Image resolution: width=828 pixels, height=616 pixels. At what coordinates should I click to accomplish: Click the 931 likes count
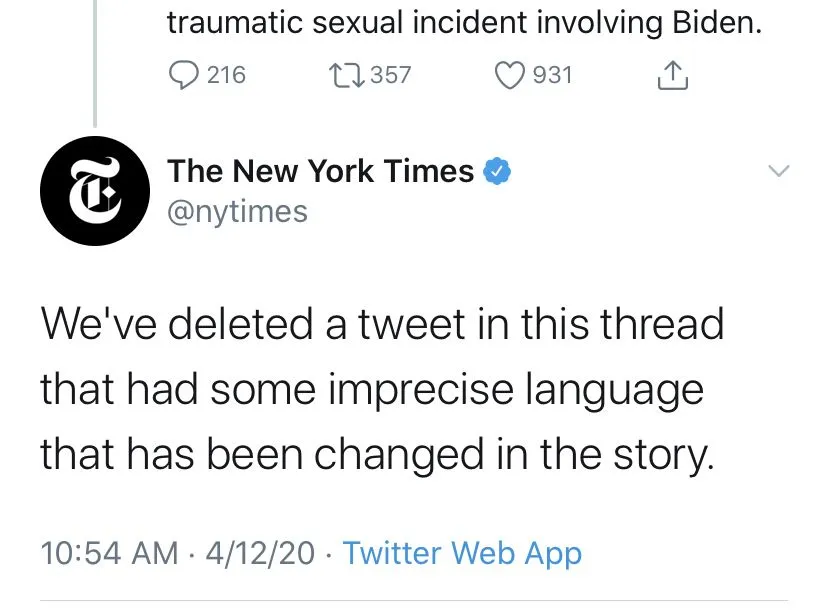click(552, 75)
